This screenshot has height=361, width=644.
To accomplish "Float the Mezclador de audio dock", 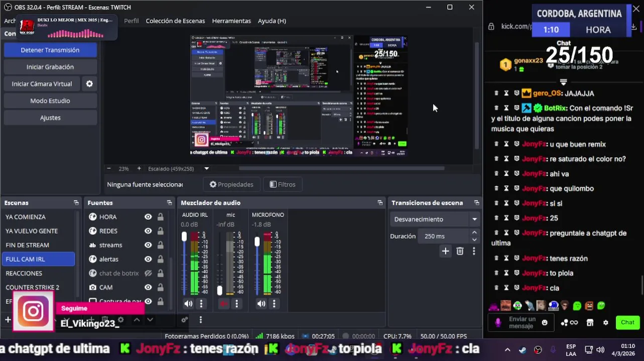I will [x=380, y=203].
